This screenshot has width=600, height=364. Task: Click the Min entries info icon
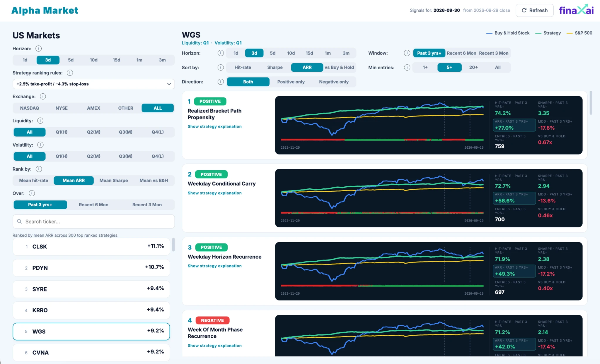(407, 67)
